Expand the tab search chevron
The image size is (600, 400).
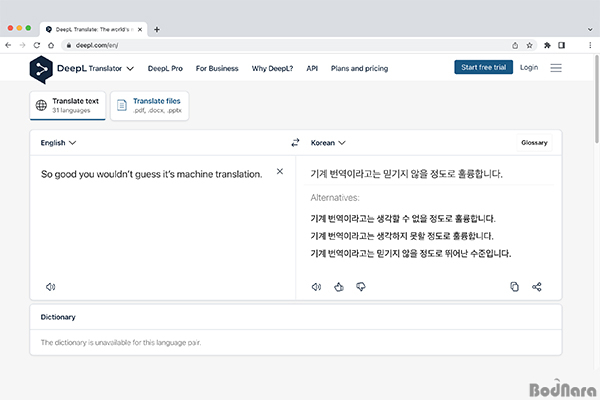(x=590, y=29)
